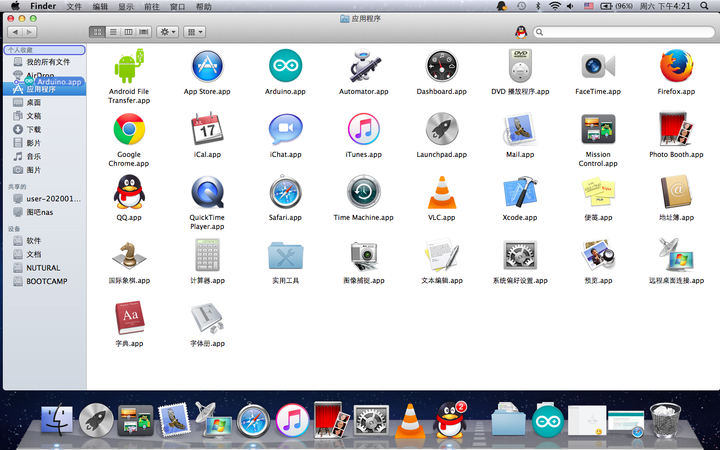Select the 远程桌面连接.app icon

pyautogui.click(x=676, y=255)
